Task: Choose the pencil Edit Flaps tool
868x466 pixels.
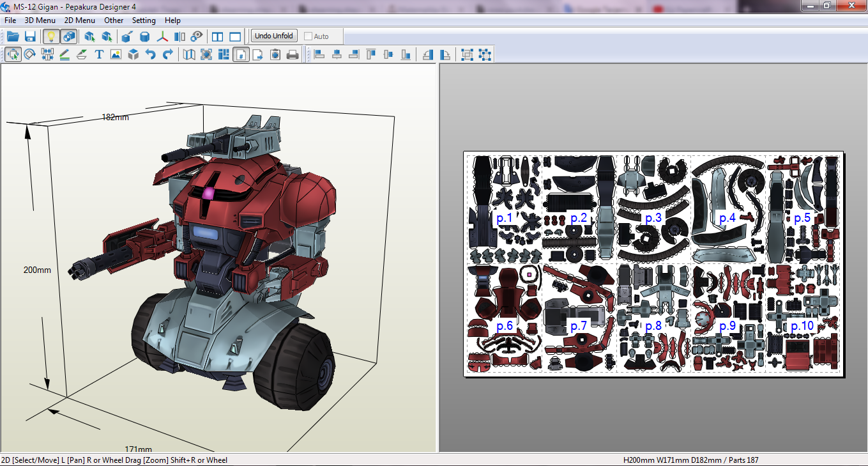Action: [65, 54]
